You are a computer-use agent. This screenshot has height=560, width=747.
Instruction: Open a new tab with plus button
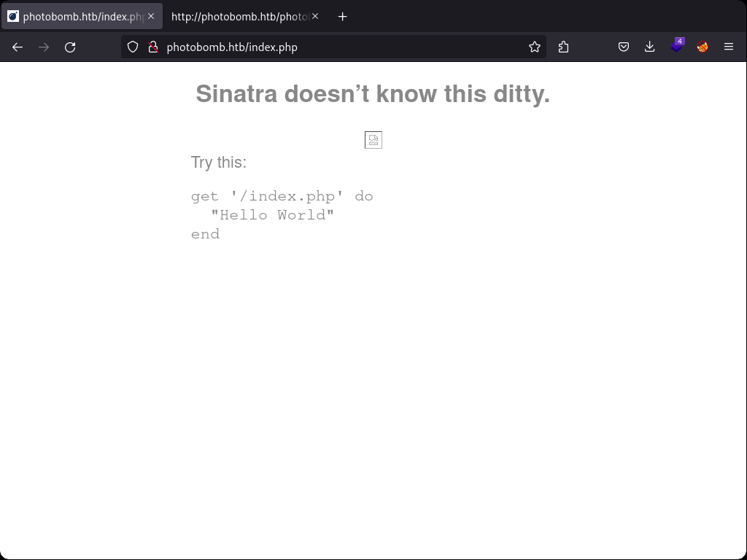coord(342,16)
